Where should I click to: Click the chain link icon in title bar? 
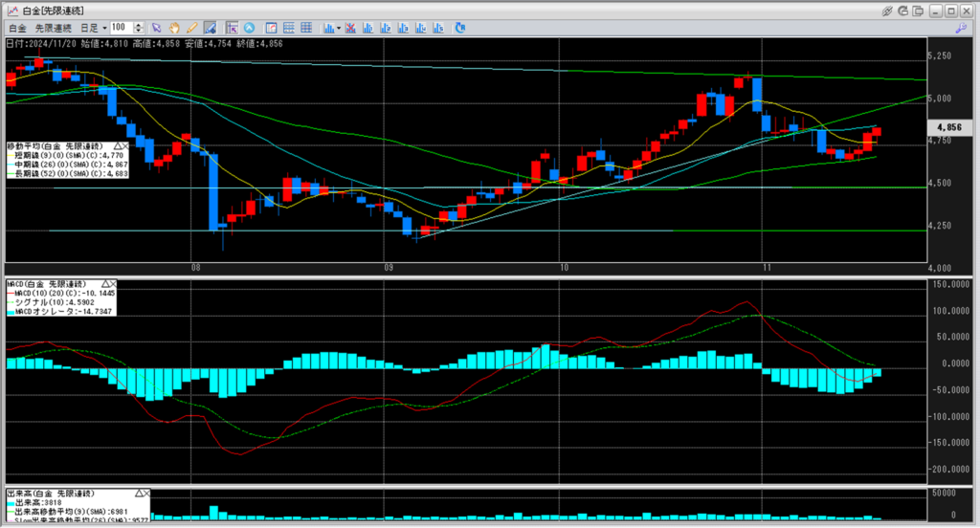887,11
